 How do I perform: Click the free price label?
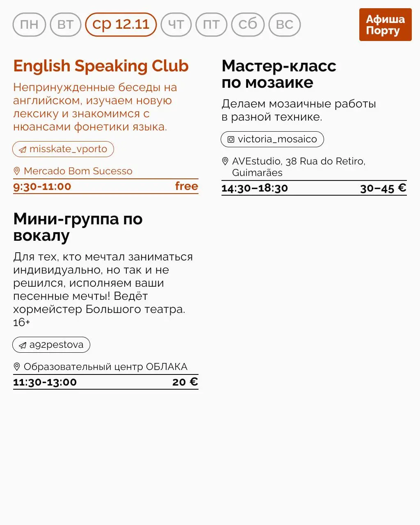tap(187, 186)
